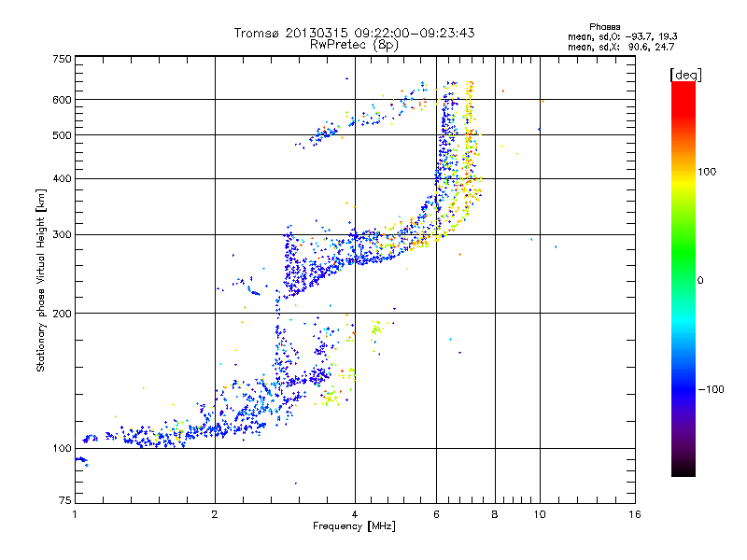
Task: Click the colorbar tick label '-100'
Action: (711, 389)
